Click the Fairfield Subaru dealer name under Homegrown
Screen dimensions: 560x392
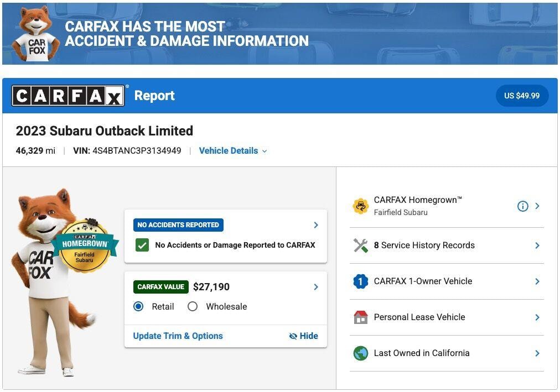coord(401,212)
